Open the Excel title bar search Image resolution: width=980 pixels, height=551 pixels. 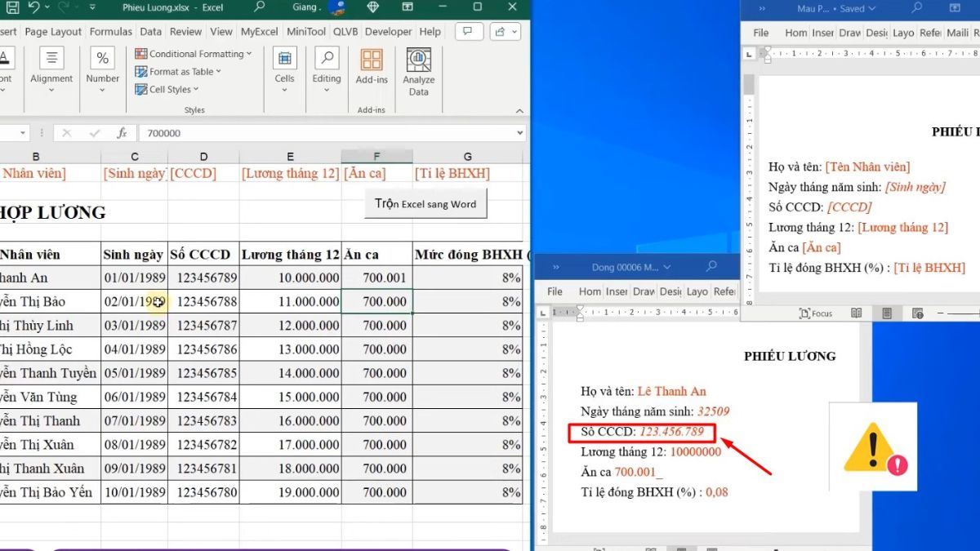tap(260, 7)
